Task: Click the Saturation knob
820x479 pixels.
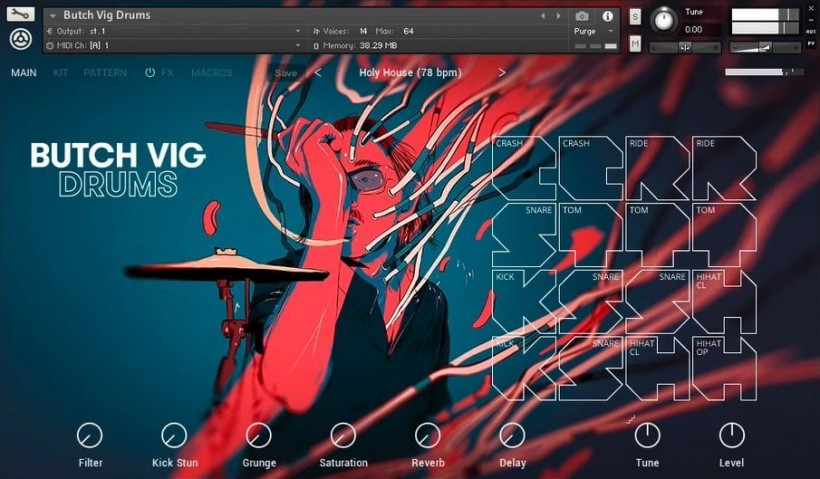Action: coord(343,436)
